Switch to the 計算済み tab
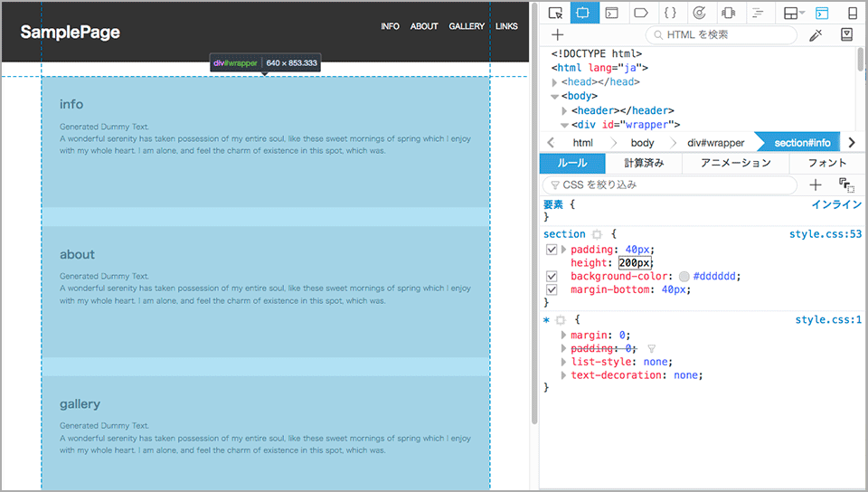 point(644,163)
